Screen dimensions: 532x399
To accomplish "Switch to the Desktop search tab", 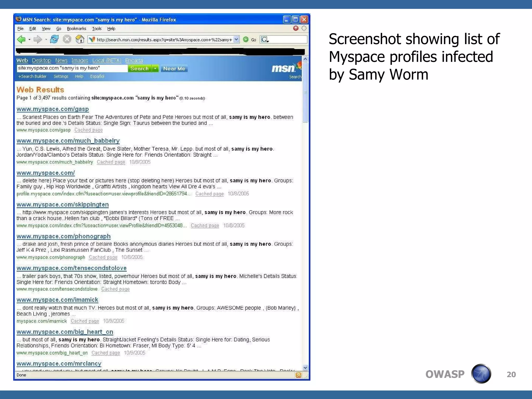I will coord(42,60).
